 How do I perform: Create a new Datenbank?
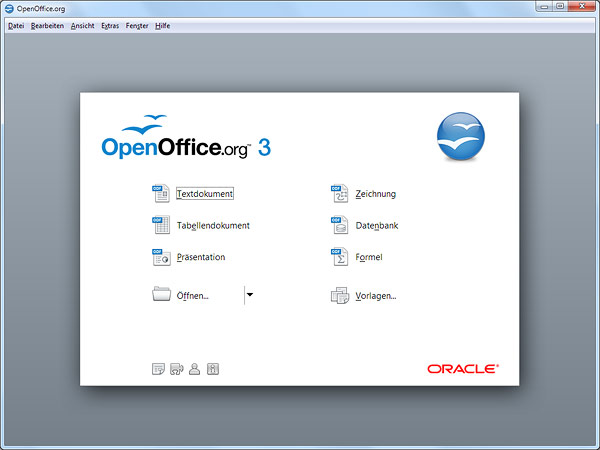click(377, 225)
